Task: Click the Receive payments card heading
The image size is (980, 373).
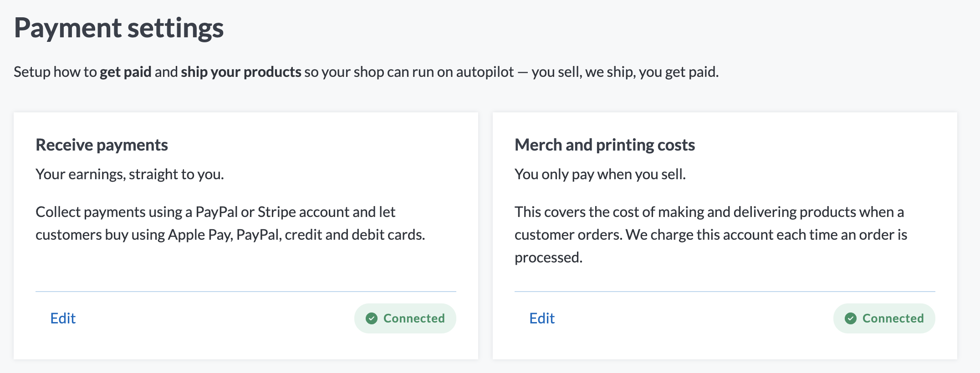Action: click(102, 145)
